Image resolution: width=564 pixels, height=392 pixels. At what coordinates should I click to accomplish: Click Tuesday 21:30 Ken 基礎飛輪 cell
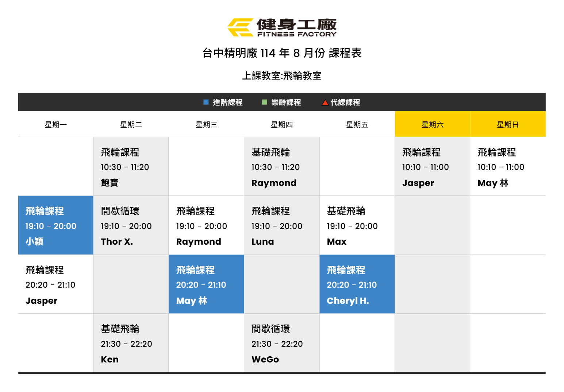(131, 344)
